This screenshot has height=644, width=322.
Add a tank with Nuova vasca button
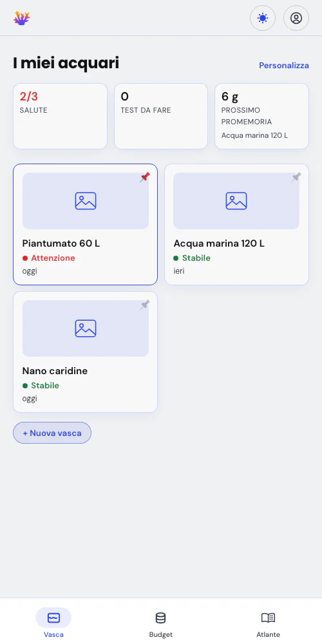[x=52, y=433]
